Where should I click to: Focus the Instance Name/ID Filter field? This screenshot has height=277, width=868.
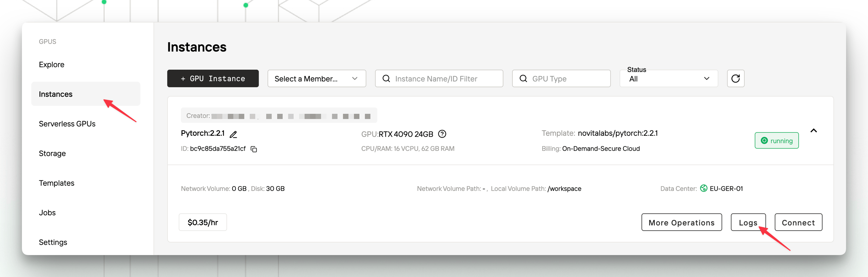(439, 79)
